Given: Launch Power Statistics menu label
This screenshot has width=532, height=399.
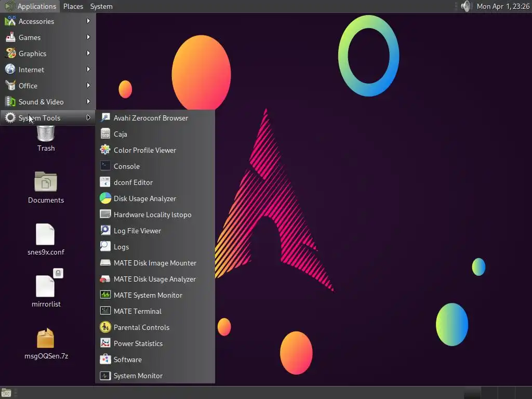Looking at the screenshot, I should tap(138, 344).
